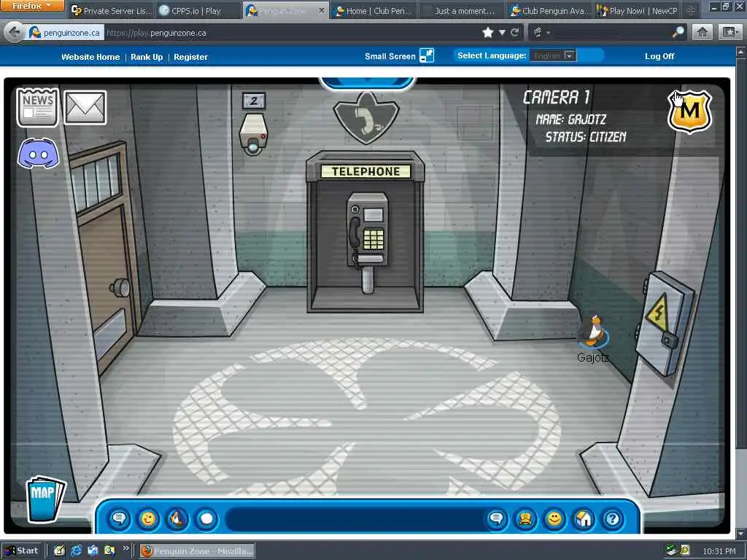Open the Select Language dropdown
Image resolution: width=747 pixels, height=560 pixels.
553,55
